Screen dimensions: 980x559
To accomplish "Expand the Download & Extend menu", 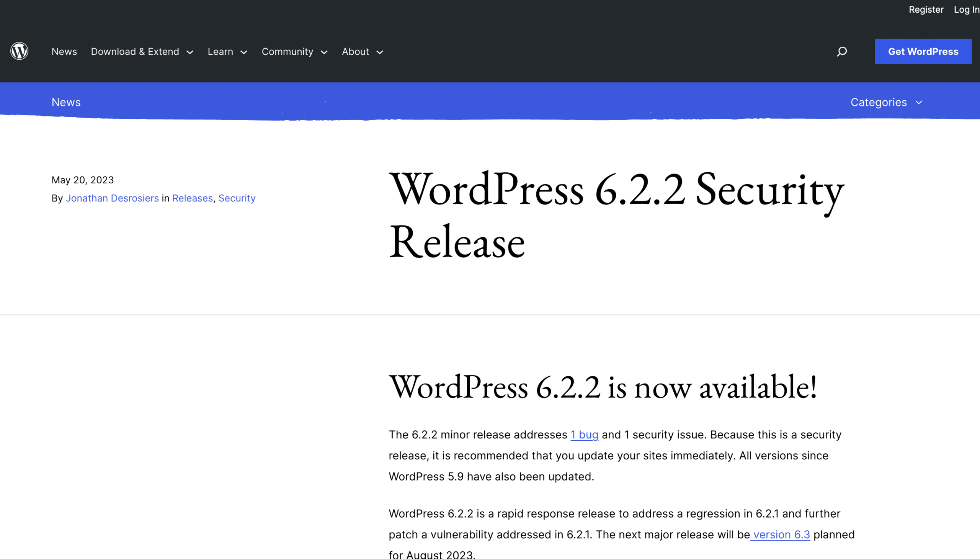I will 142,51.
